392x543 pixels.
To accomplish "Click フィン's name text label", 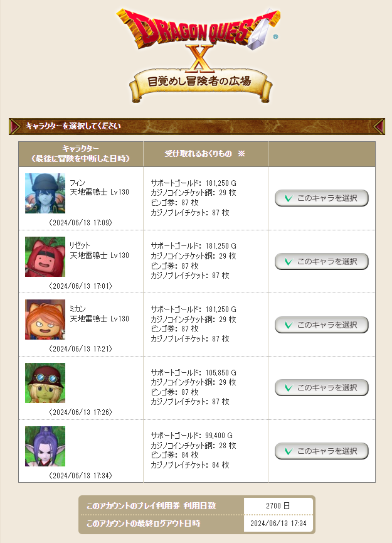I will pos(78,183).
